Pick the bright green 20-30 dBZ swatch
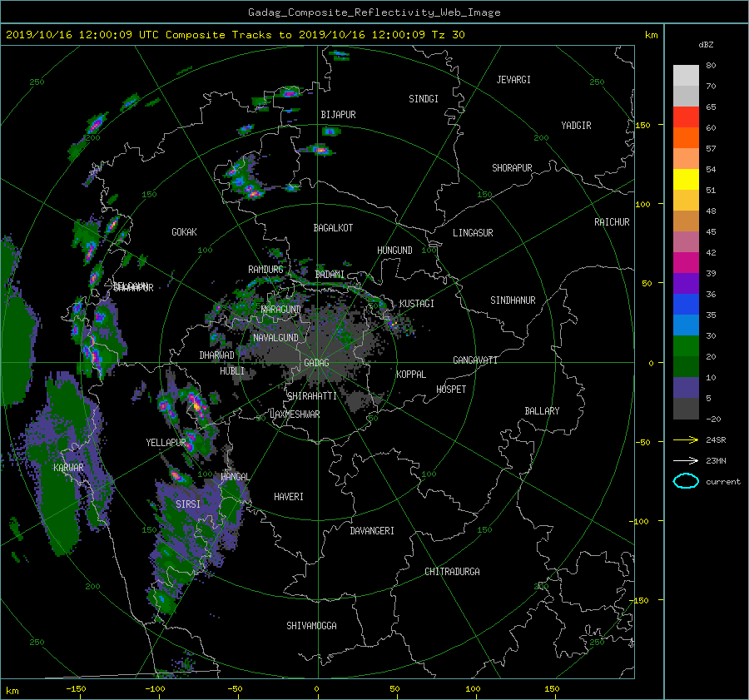This screenshot has width=749, height=700. (686, 345)
